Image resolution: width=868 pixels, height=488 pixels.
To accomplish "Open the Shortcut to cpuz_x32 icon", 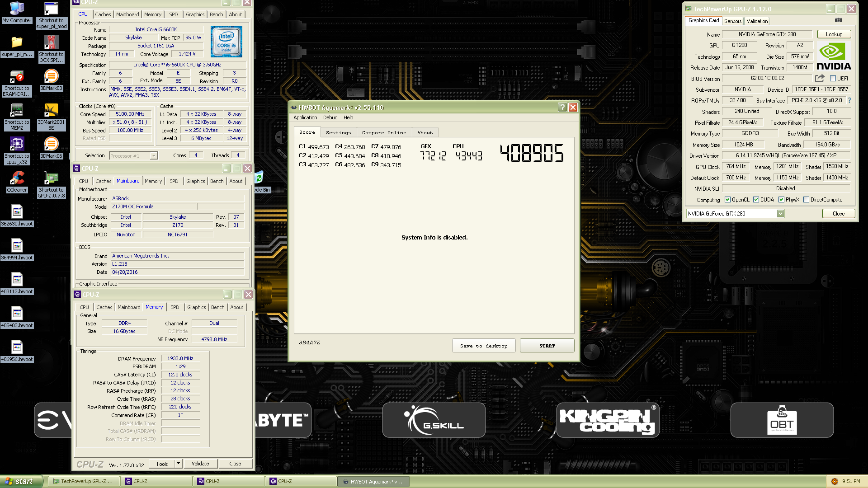I will tap(17, 151).
